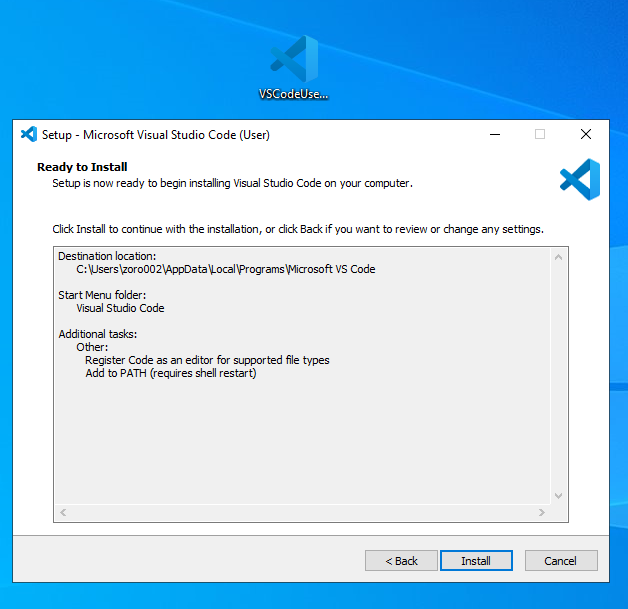The width and height of the screenshot is (628, 609).
Task: Select the VSCodeUse... desktop icon label
Action: tap(294, 94)
